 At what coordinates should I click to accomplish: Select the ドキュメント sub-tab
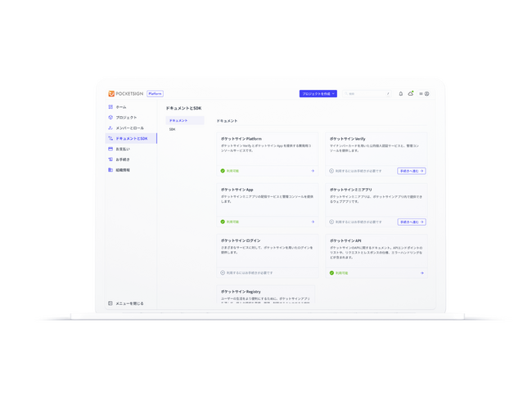[178, 121]
